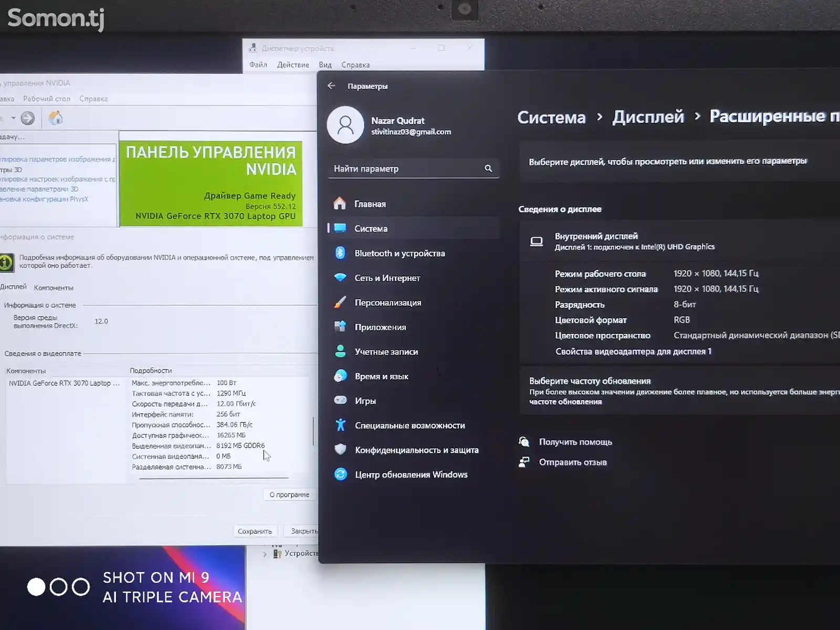This screenshot has width=840, height=630.
Task: Click the NVIDIA system information icon
Action: coord(6,262)
